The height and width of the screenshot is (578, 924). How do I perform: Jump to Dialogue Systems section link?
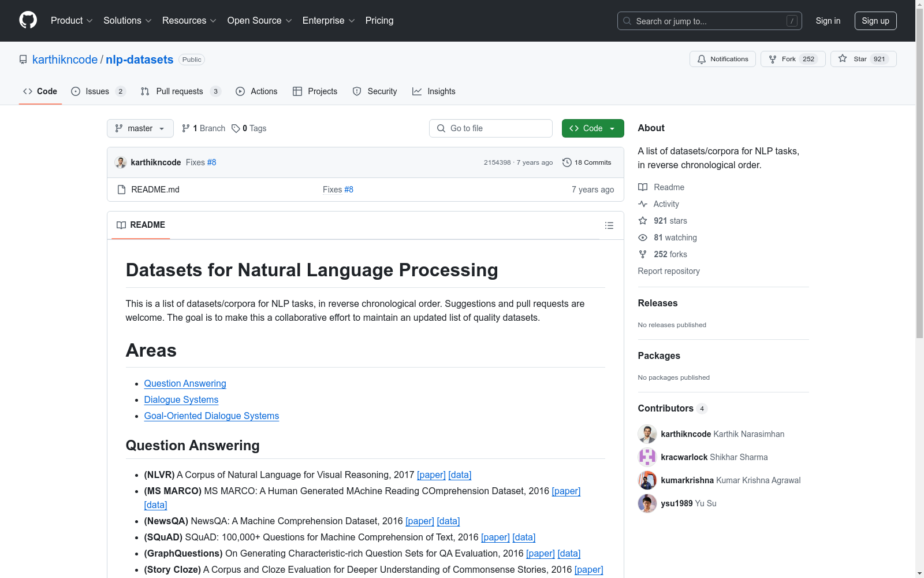tap(181, 399)
